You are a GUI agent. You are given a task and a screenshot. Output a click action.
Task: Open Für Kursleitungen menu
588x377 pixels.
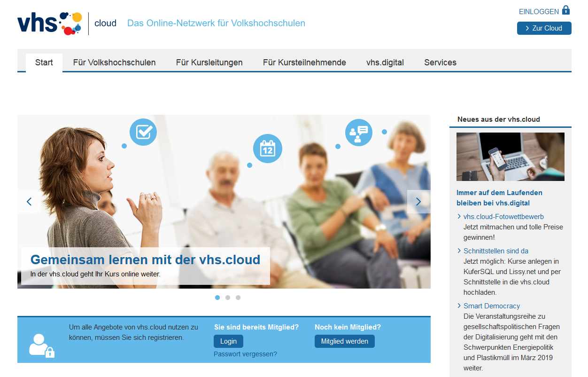click(209, 63)
